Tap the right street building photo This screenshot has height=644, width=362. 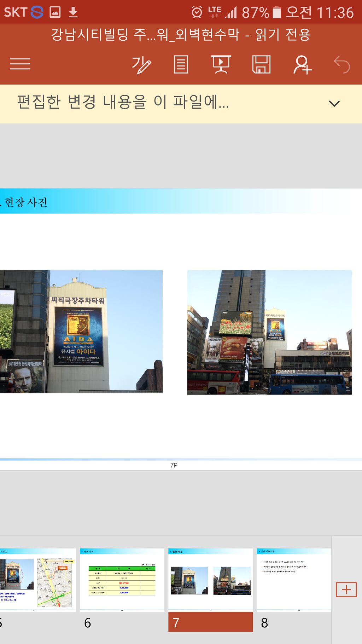pos(269,332)
